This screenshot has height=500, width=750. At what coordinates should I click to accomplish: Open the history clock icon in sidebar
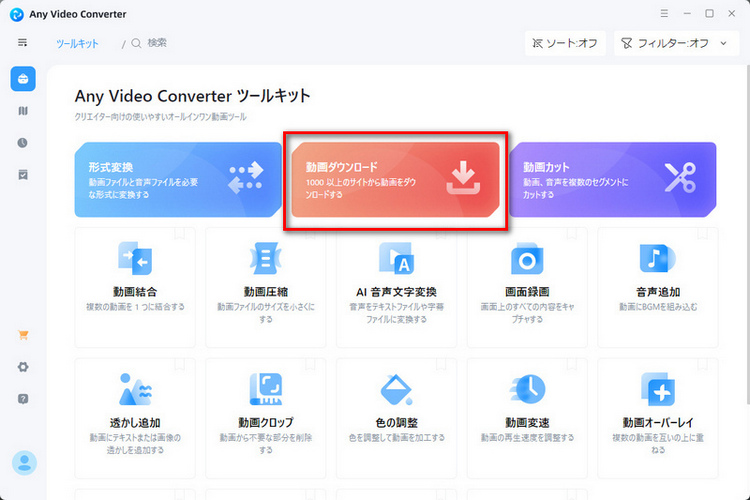(22, 143)
